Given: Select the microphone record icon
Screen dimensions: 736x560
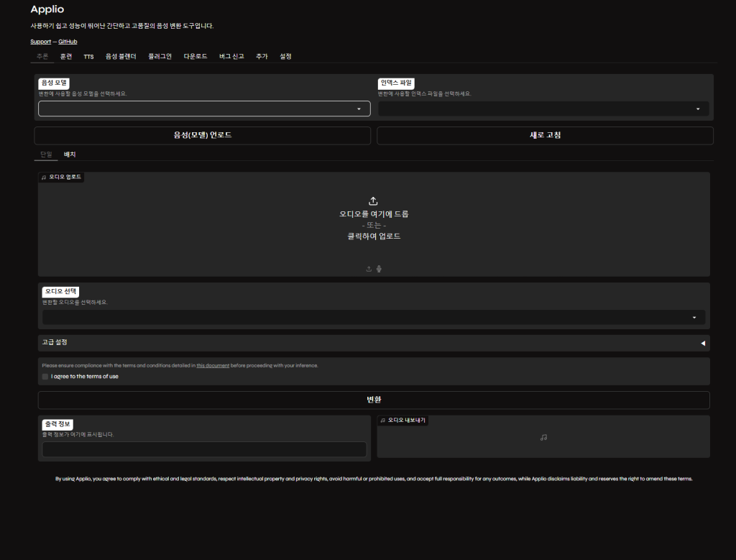Looking at the screenshot, I should [379, 269].
